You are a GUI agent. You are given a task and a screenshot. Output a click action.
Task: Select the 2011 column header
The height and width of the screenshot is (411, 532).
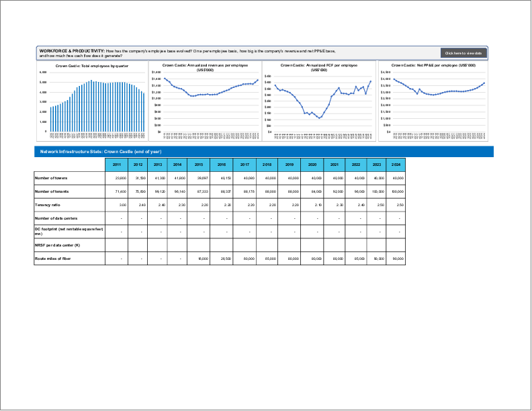pos(116,165)
